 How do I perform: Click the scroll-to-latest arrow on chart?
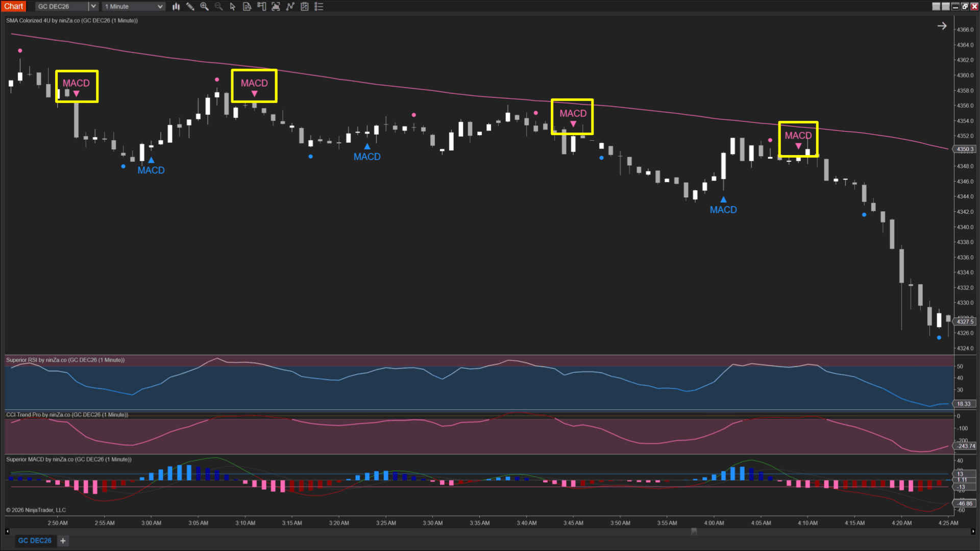coord(942,26)
